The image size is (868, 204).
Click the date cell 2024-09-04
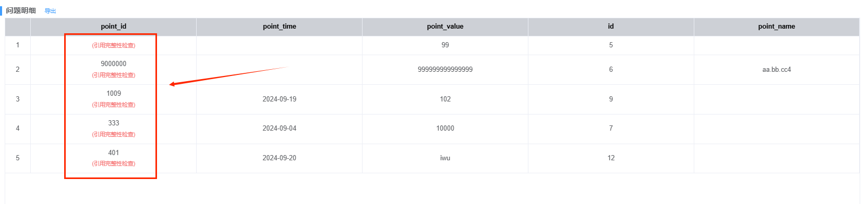[x=280, y=128]
